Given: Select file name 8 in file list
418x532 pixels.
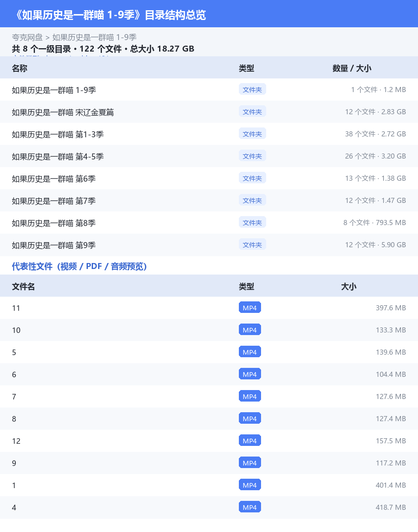Looking at the screenshot, I should click(14, 419).
